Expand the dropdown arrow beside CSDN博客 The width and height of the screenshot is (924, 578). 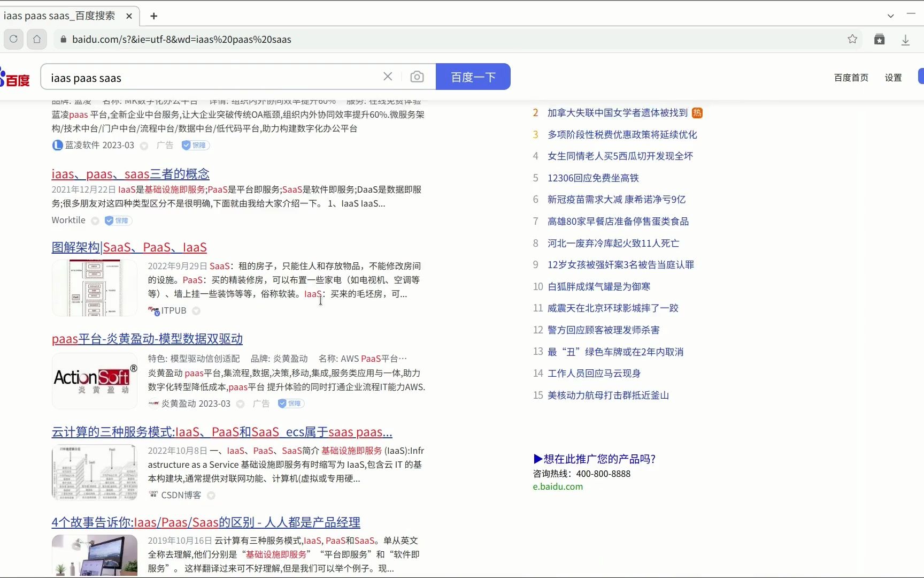(211, 496)
